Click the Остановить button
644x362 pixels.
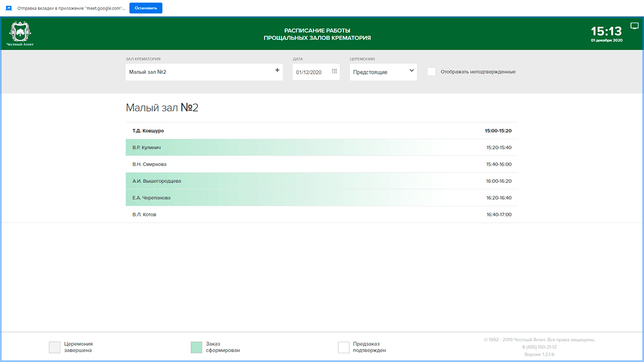pyautogui.click(x=146, y=8)
